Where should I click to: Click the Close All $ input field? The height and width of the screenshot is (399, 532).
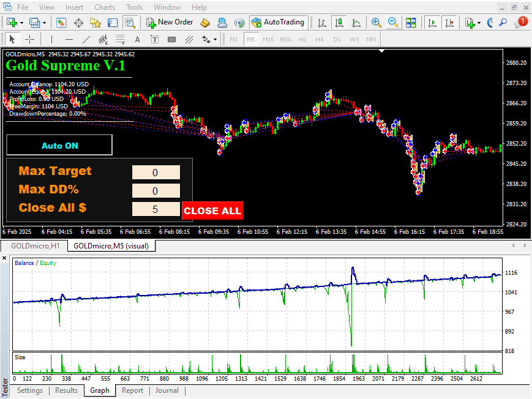[155, 209]
